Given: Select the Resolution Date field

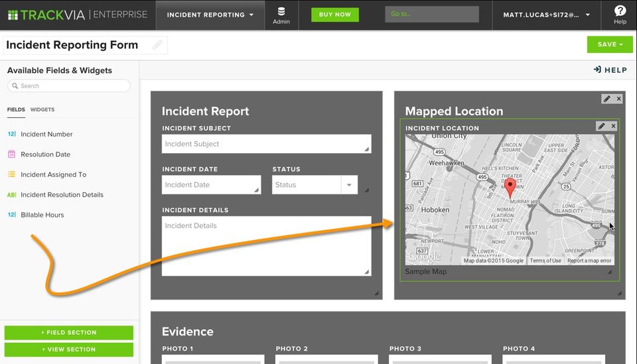Looking at the screenshot, I should 45,154.
